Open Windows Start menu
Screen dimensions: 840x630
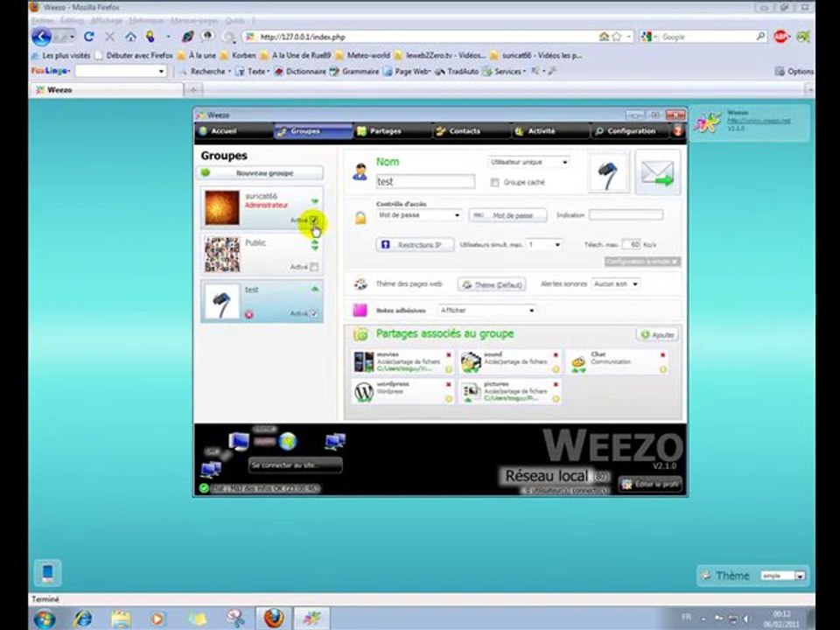point(45,619)
